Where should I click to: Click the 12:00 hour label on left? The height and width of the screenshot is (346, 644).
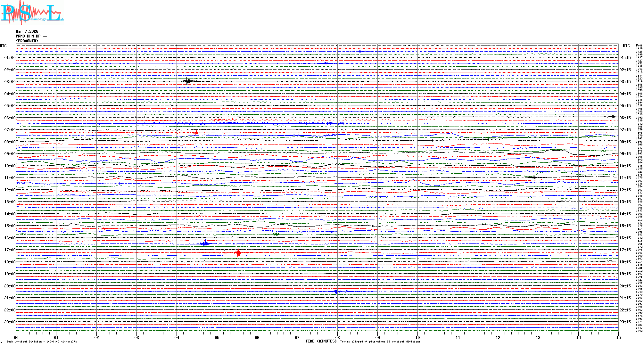10,190
